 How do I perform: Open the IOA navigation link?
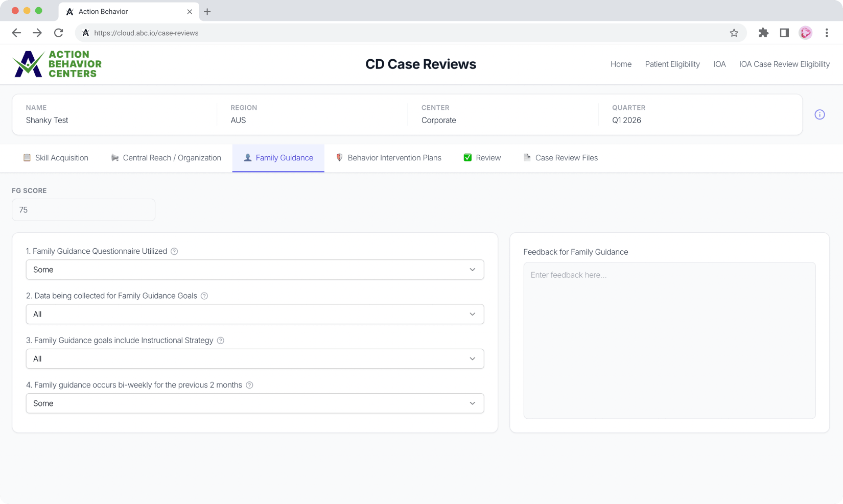point(719,64)
